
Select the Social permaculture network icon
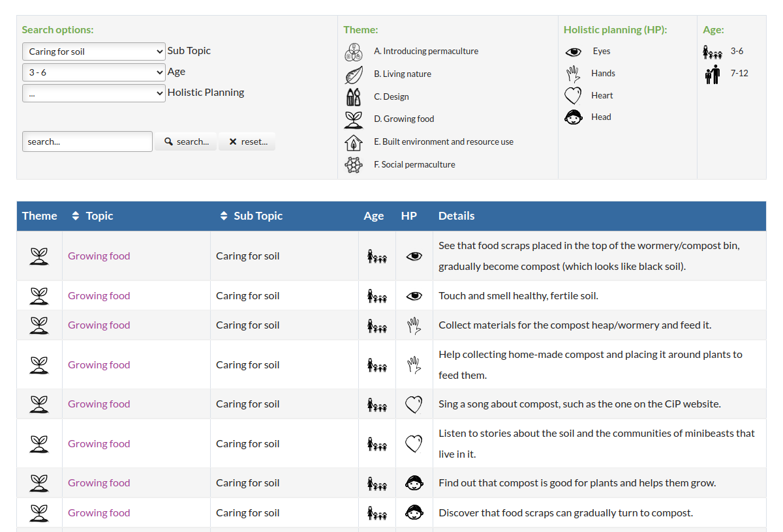point(353,165)
